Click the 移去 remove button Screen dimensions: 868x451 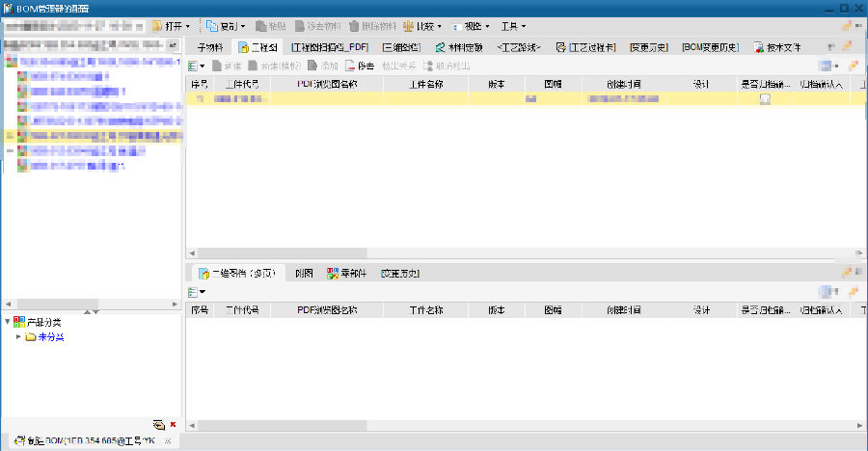pyautogui.click(x=360, y=66)
